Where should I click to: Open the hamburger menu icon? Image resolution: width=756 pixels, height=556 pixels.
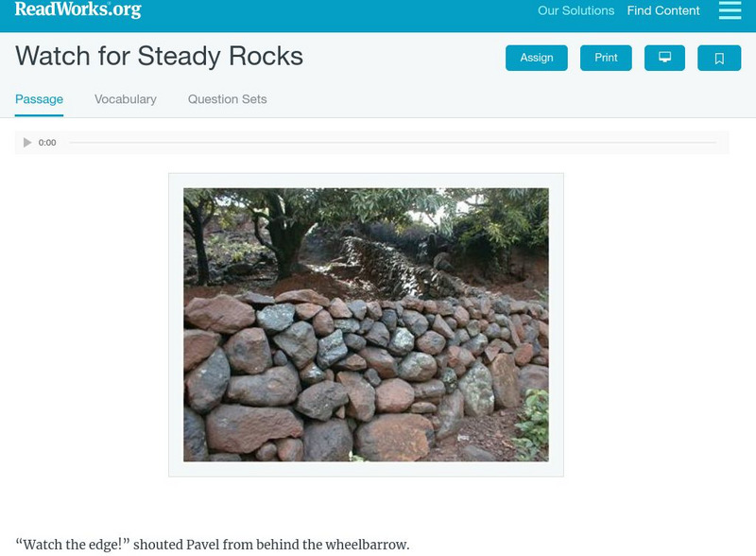[x=730, y=10]
